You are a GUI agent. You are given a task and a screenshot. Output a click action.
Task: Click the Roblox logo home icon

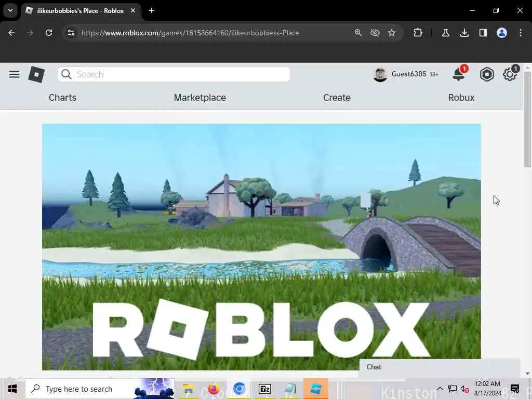[x=36, y=74]
